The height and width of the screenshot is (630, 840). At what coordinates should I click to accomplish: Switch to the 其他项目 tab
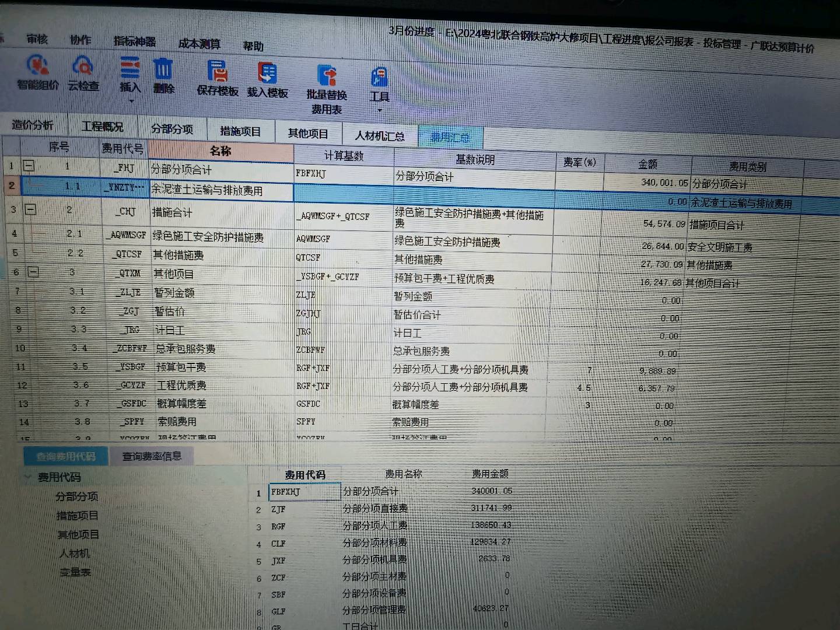(x=308, y=134)
